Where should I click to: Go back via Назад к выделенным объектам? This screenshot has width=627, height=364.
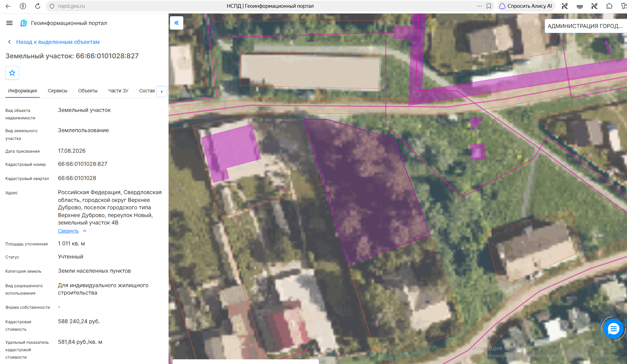click(54, 42)
